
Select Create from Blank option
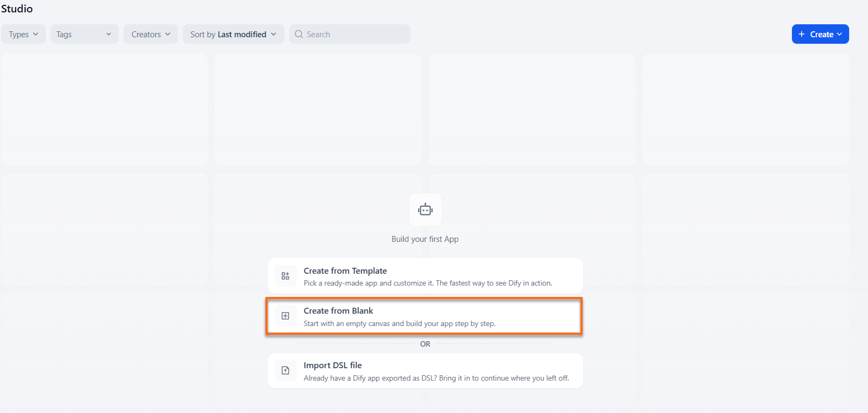[x=424, y=316]
